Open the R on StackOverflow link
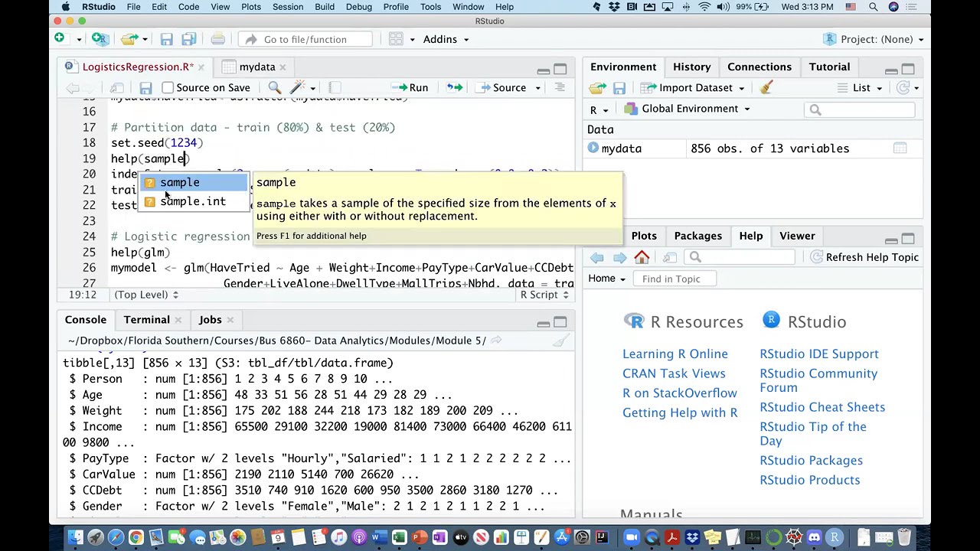This screenshot has height=551, width=980. click(x=680, y=393)
